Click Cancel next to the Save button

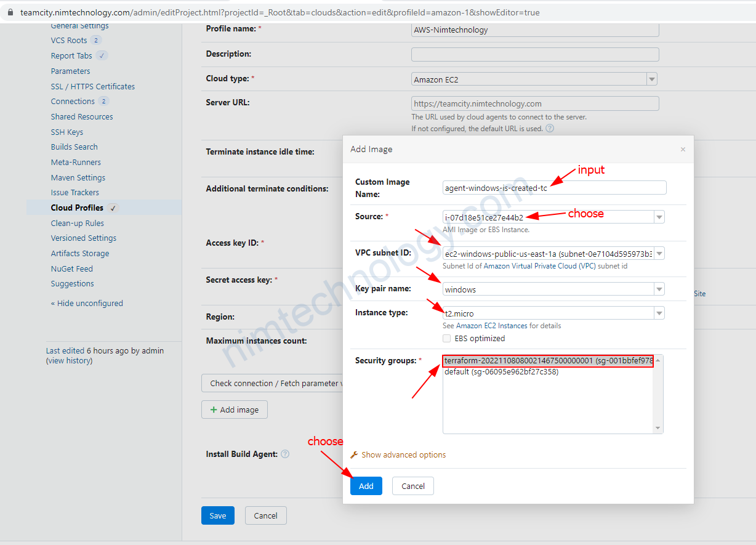pyautogui.click(x=266, y=515)
